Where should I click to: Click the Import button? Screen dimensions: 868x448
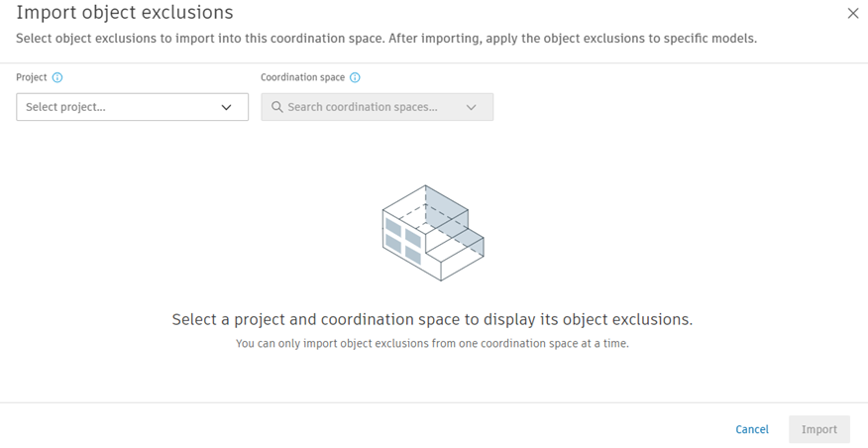(819, 429)
